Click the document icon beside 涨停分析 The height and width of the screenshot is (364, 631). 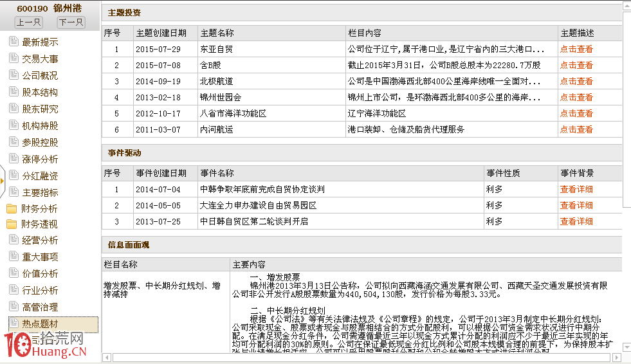(x=14, y=158)
